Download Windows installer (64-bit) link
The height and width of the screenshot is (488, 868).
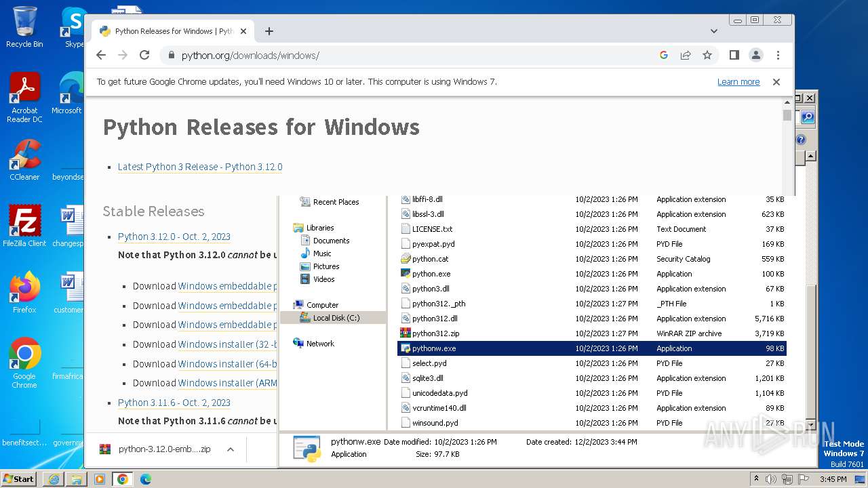[227, 364]
